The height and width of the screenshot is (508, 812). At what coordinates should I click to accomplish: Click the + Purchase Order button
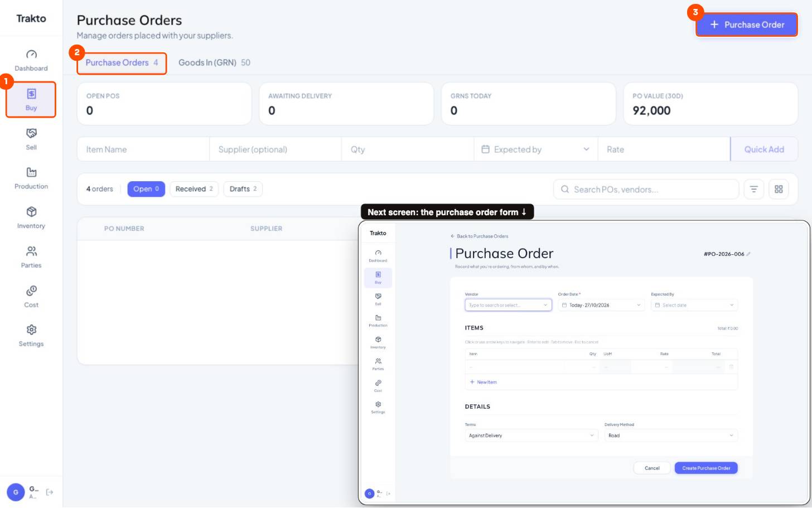[x=746, y=25]
